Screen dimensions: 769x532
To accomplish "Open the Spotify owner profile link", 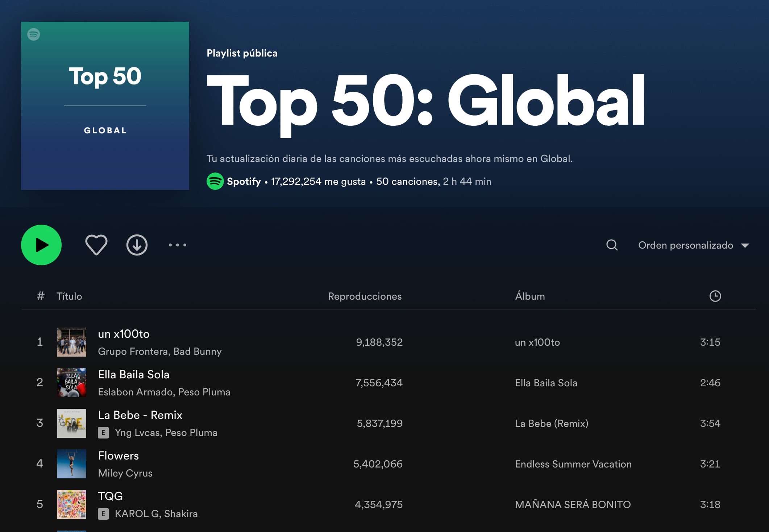I will pos(244,181).
